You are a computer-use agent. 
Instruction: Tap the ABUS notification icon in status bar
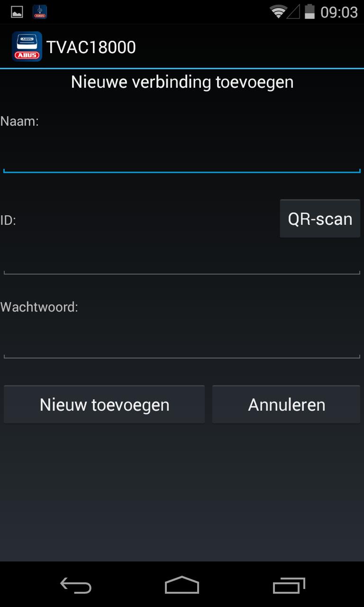[40, 12]
